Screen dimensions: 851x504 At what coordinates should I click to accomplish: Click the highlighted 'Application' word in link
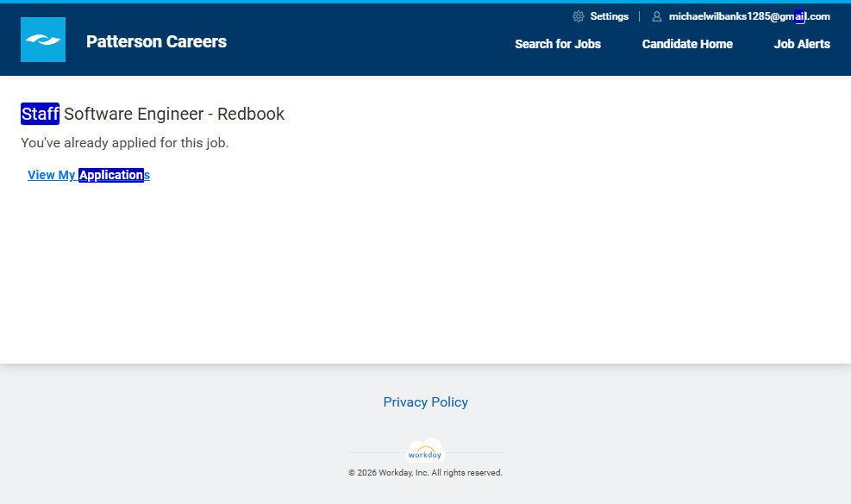point(110,175)
